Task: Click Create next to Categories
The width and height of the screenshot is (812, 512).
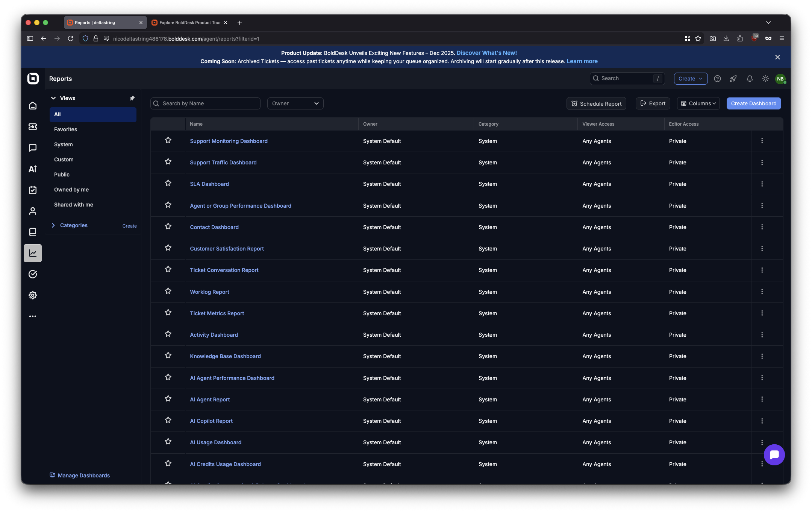Action: (x=129, y=226)
